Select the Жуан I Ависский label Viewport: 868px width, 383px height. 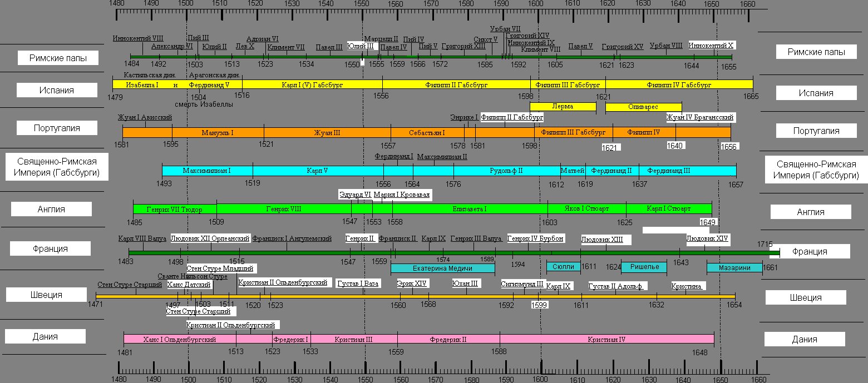tap(145, 117)
